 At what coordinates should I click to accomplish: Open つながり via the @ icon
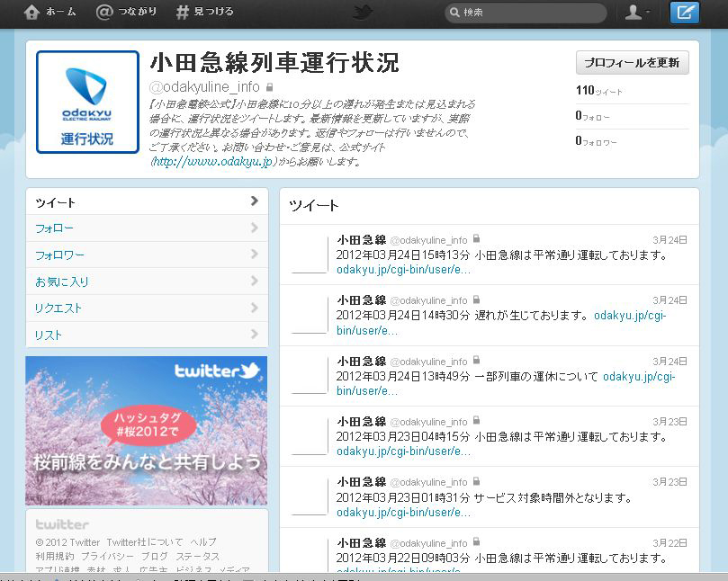point(104,12)
